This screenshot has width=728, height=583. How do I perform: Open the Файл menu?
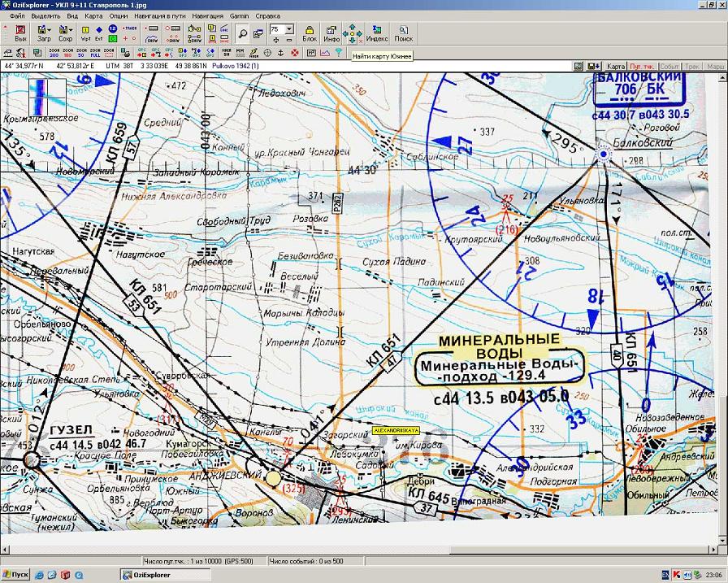[17, 15]
